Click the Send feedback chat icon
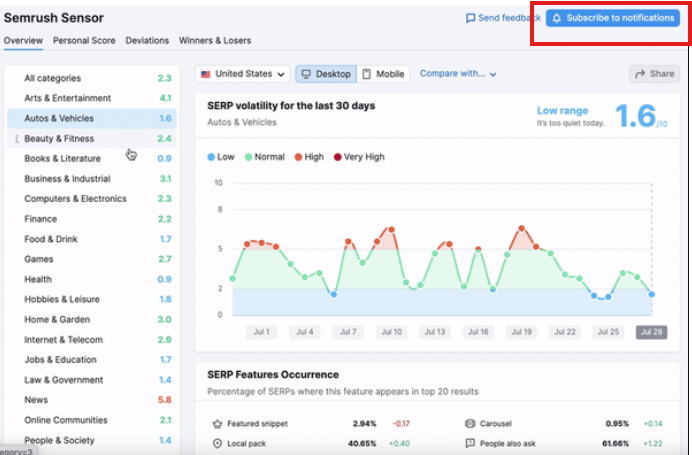Image resolution: width=692 pixels, height=455 pixels. pyautogui.click(x=471, y=18)
